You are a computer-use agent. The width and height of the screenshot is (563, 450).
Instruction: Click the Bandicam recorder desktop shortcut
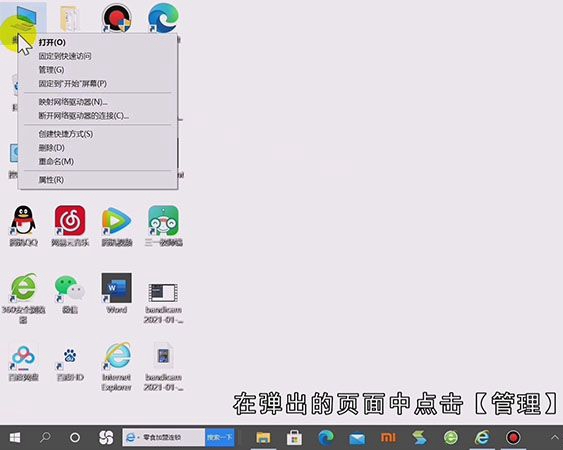click(116, 18)
